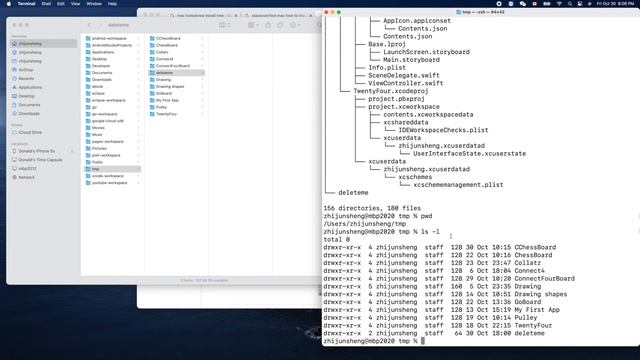Select the deleteme folder in Finder
This screenshot has width=640, height=360.
click(x=176, y=73)
